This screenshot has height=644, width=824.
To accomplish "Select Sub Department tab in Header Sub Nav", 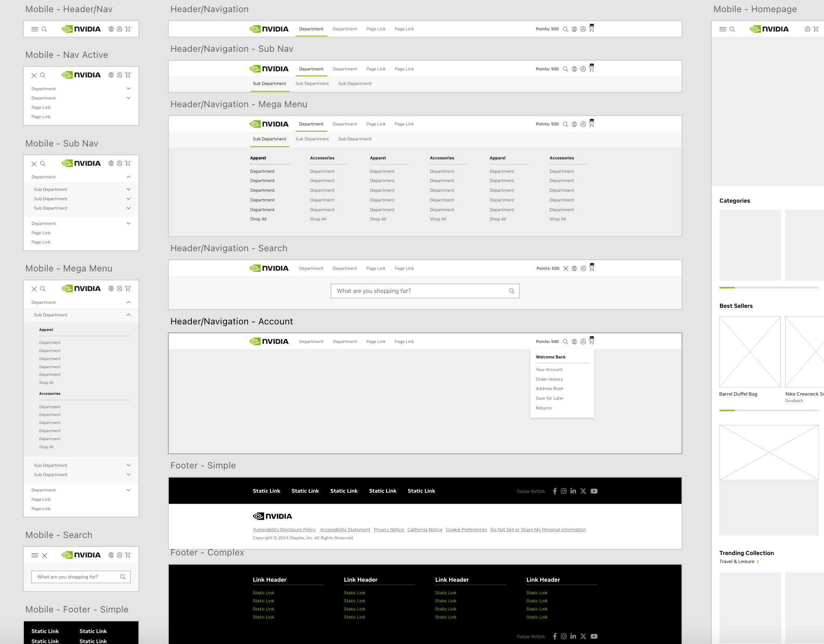I will (x=269, y=84).
